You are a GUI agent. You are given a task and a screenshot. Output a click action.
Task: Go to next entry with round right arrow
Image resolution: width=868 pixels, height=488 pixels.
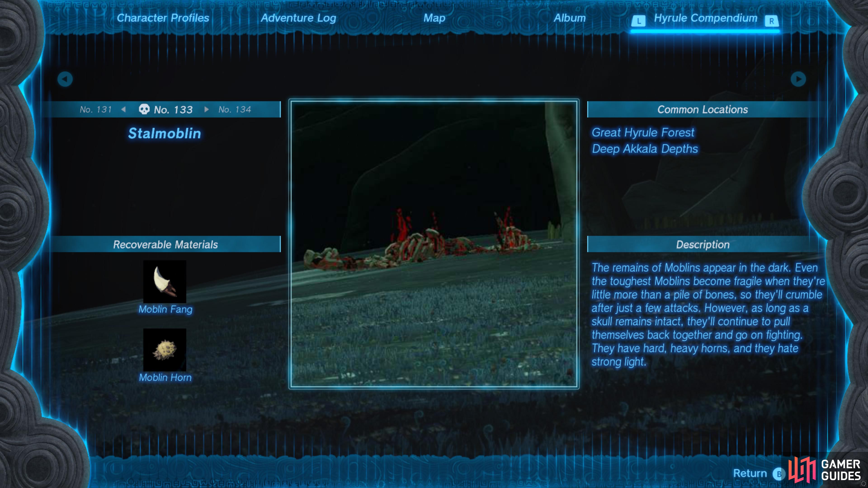click(798, 79)
